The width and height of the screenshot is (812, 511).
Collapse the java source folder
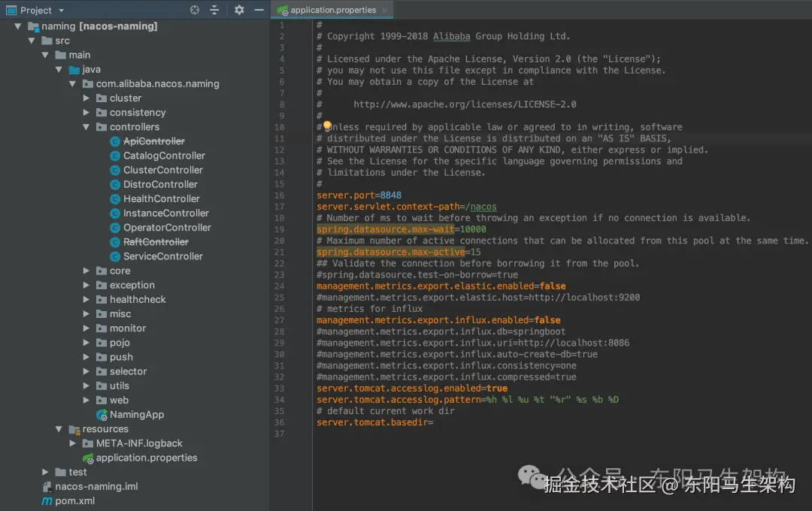tap(59, 69)
